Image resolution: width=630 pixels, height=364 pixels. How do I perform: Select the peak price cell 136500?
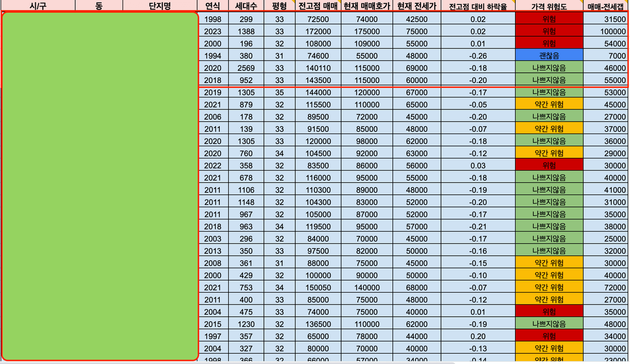tap(318, 324)
